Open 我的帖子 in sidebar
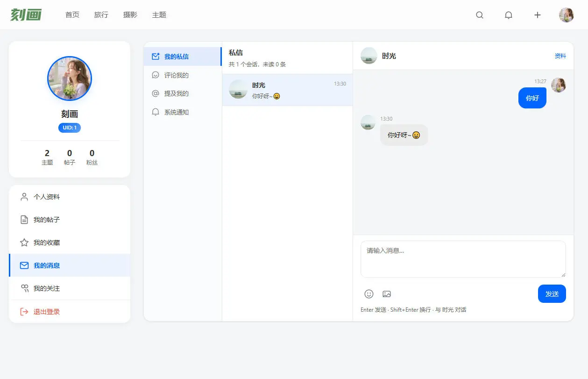This screenshot has width=588, height=379. [70, 220]
